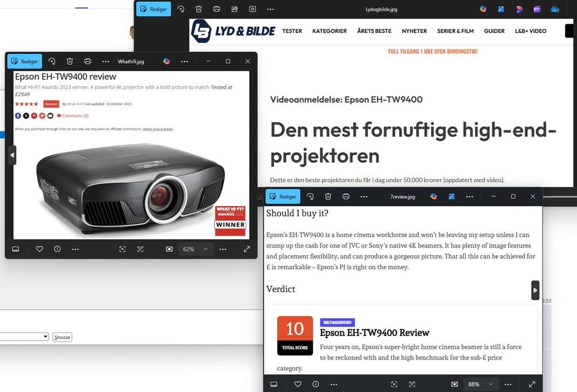Rotate the image in Lydogbilde.jpg window
Screen dimensions: 577x392
click(x=181, y=9)
